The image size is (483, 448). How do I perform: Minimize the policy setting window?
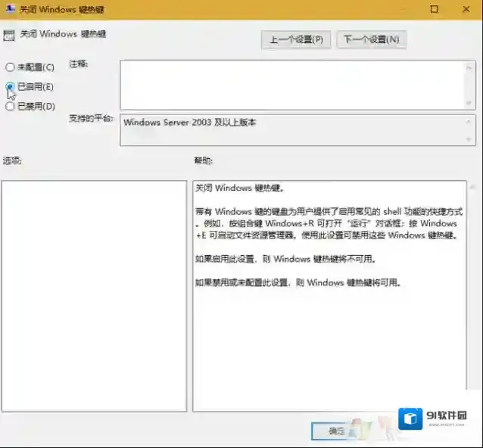[x=400, y=10]
